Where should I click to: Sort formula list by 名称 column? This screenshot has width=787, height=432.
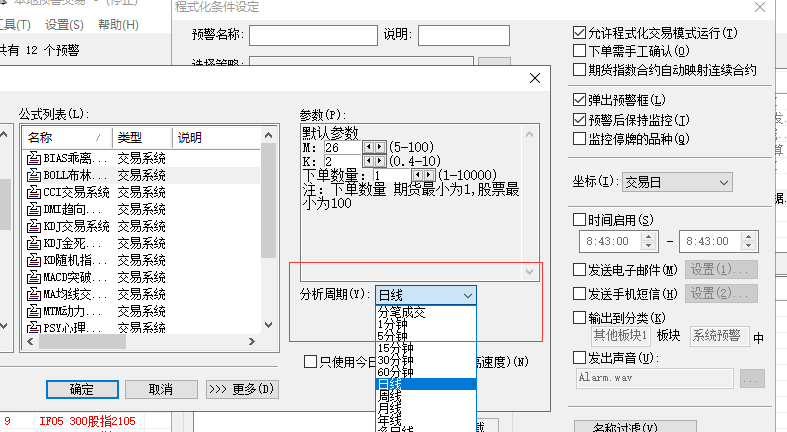[67, 137]
